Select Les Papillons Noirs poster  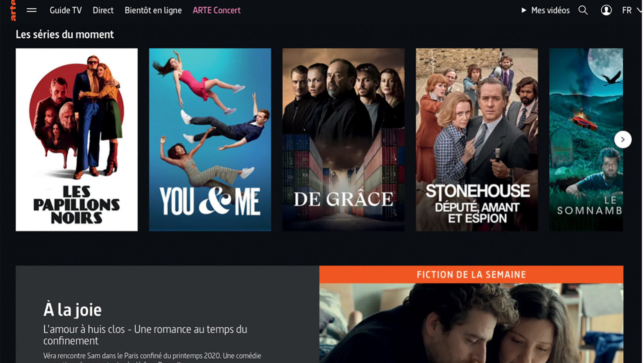(77, 139)
